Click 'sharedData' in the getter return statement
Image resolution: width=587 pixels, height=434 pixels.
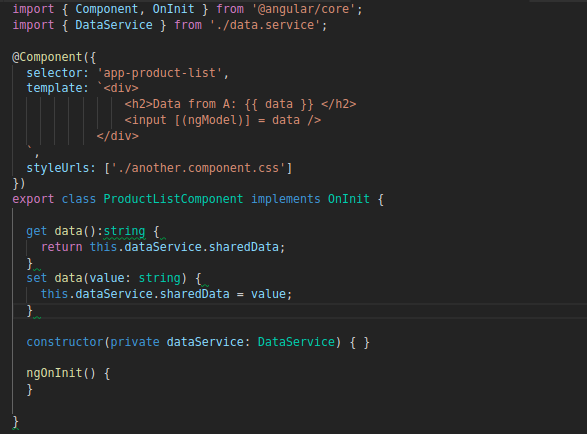click(244, 247)
